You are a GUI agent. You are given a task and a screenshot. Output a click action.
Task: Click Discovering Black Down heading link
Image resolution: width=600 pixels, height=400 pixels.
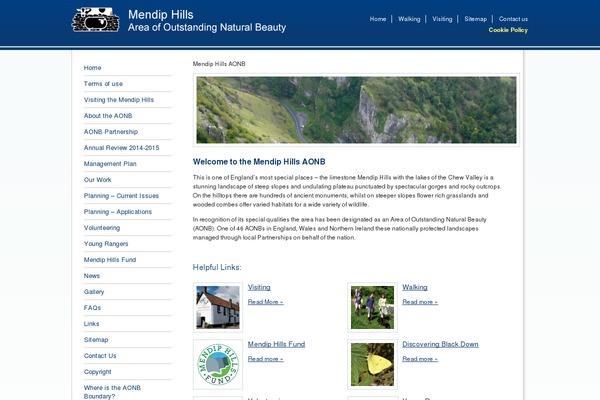(440, 344)
